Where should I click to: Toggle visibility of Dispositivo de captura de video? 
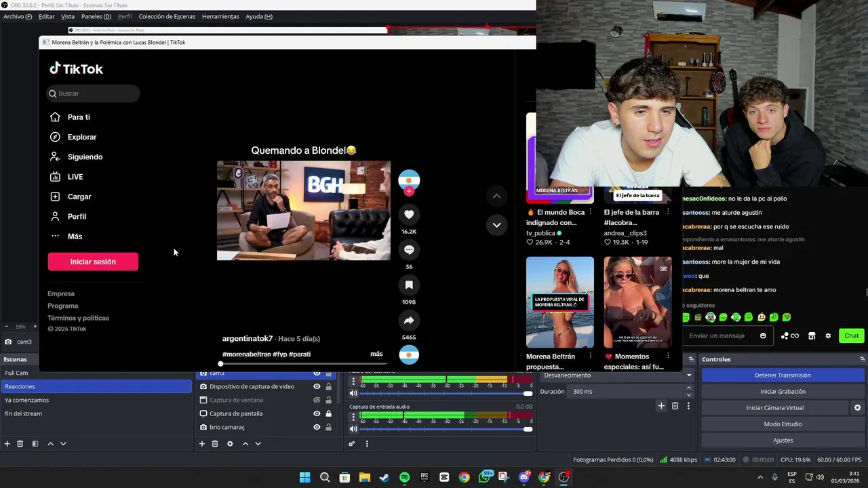point(317,387)
